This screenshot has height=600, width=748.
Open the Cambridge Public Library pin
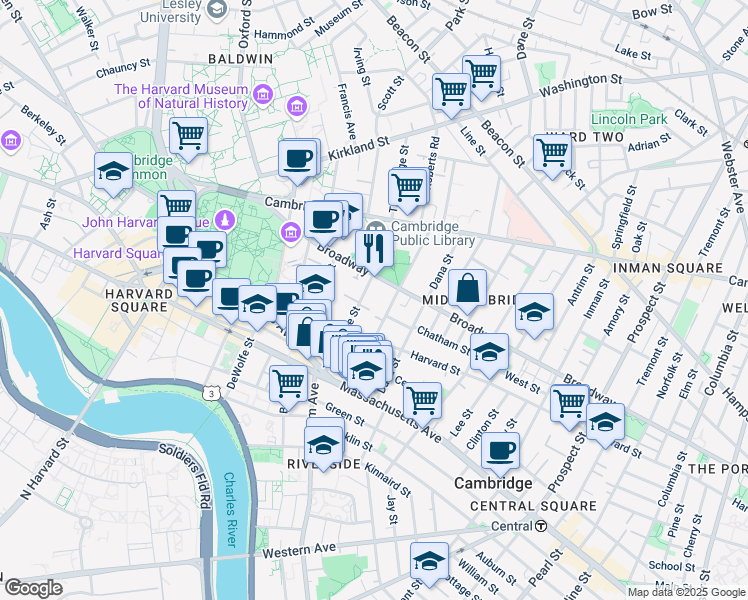(x=376, y=228)
